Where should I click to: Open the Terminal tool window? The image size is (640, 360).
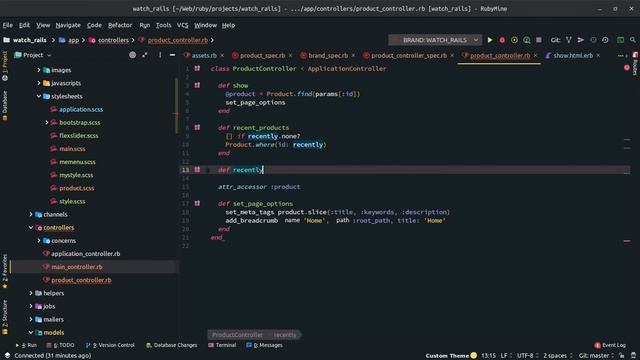click(x=222, y=345)
